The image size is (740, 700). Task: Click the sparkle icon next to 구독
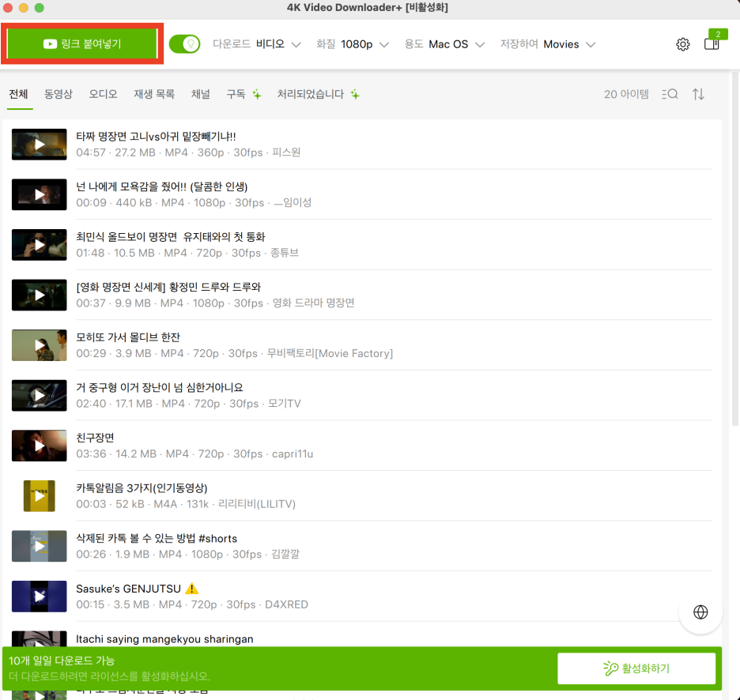pyautogui.click(x=257, y=94)
